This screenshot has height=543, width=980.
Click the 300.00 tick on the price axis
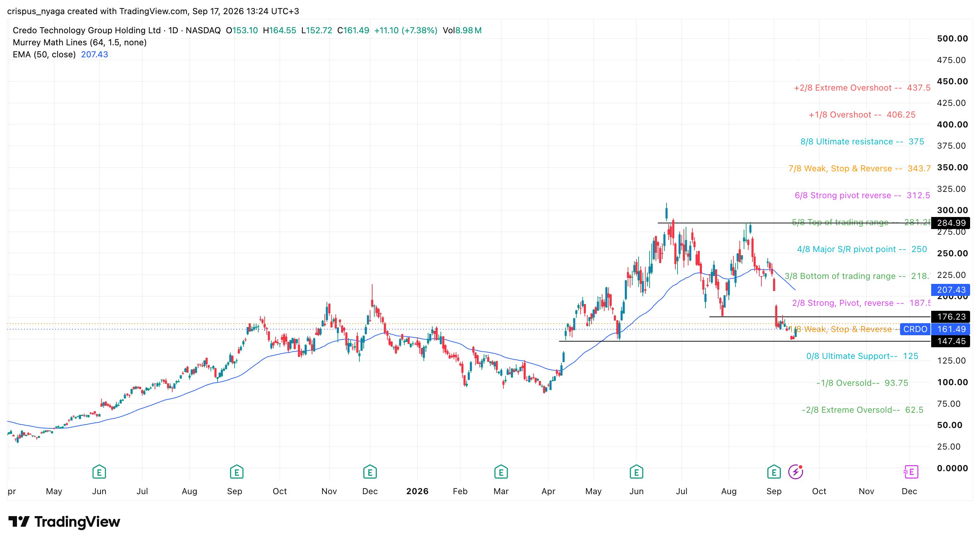[952, 210]
